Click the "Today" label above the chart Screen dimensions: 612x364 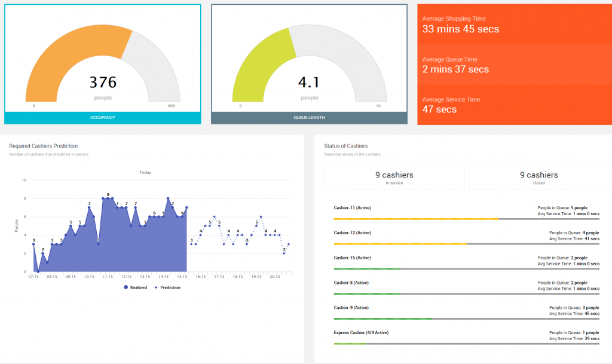point(144,172)
